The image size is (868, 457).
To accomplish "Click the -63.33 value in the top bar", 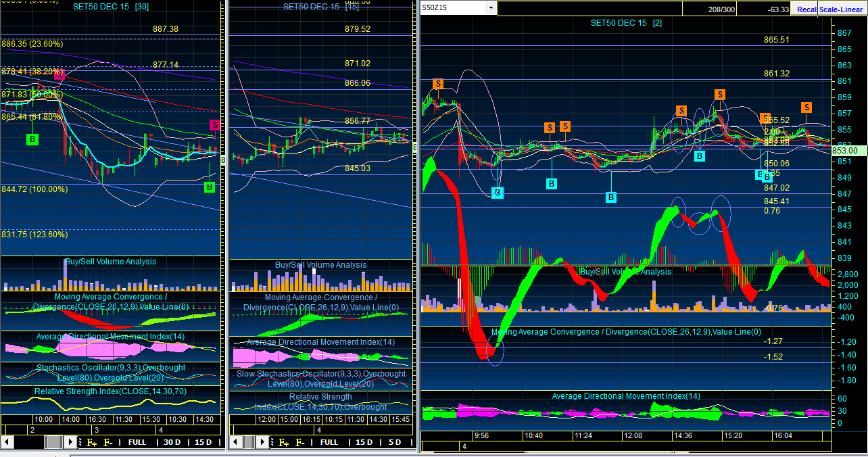I will (x=779, y=9).
